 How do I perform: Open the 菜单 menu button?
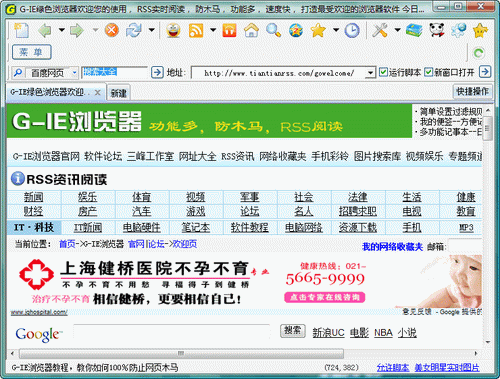pyautogui.click(x=32, y=52)
